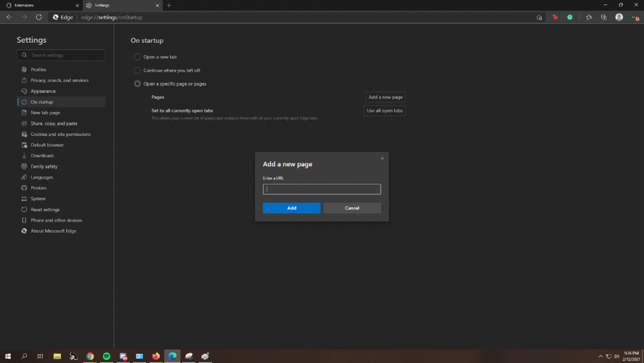644x363 pixels.
Task: Click the blue Add button in dialog
Action: (292, 208)
